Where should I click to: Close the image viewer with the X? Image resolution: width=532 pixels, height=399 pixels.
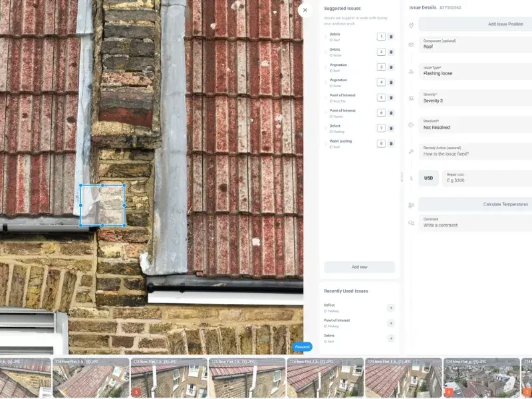coord(305,10)
